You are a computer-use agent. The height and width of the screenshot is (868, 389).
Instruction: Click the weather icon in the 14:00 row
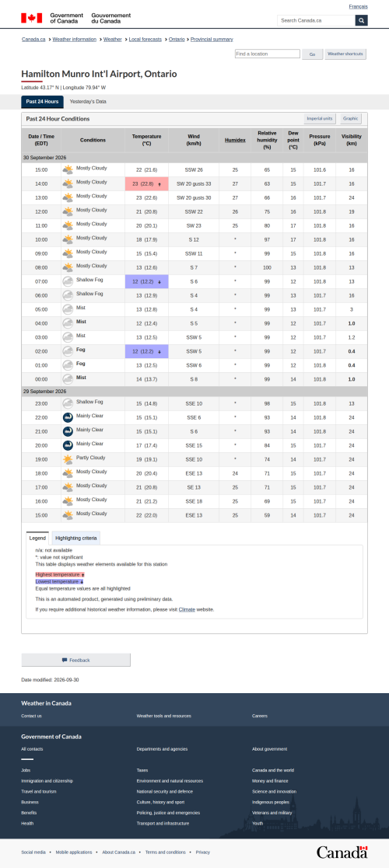(68, 184)
